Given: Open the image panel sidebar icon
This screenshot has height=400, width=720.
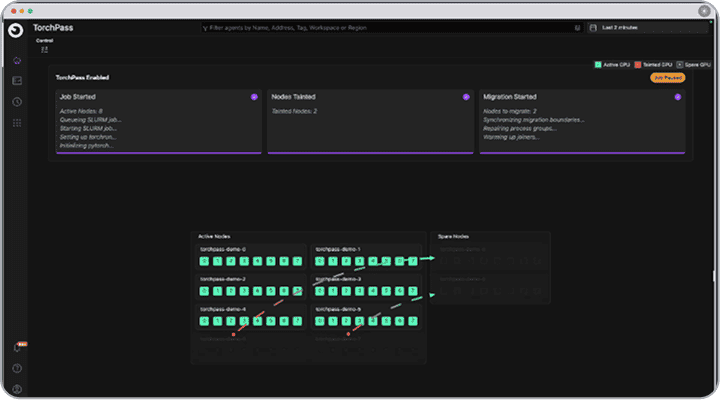Looking at the screenshot, I should coord(17,80).
